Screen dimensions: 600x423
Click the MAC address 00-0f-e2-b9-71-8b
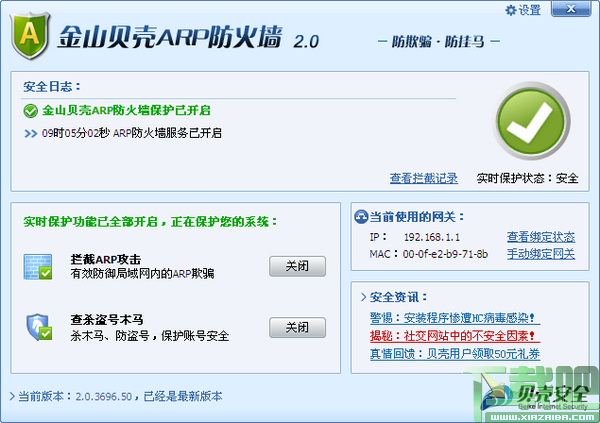pyautogui.click(x=445, y=254)
